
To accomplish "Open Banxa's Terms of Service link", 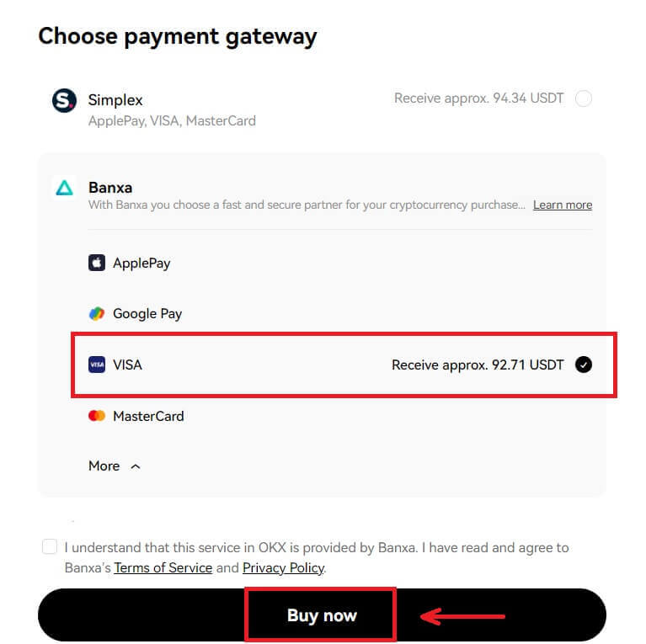I will point(163,567).
